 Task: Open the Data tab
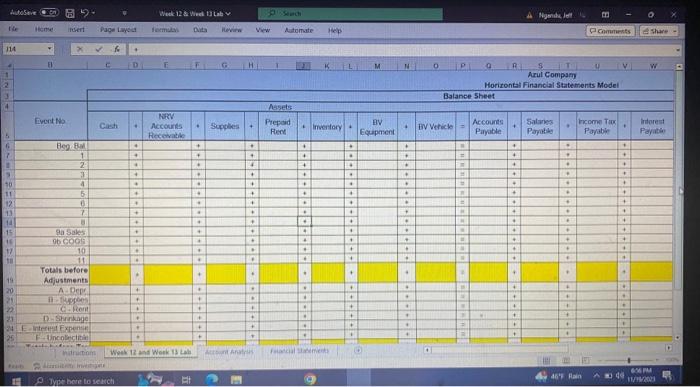pyautogui.click(x=200, y=30)
